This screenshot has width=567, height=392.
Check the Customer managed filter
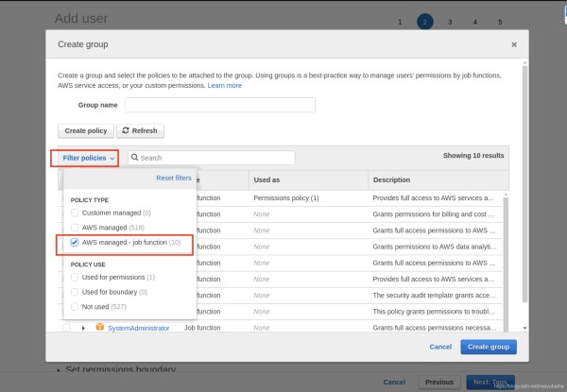coord(74,213)
